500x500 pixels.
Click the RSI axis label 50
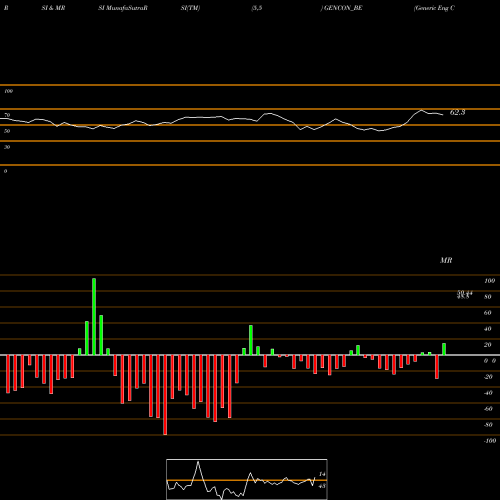tap(7, 131)
